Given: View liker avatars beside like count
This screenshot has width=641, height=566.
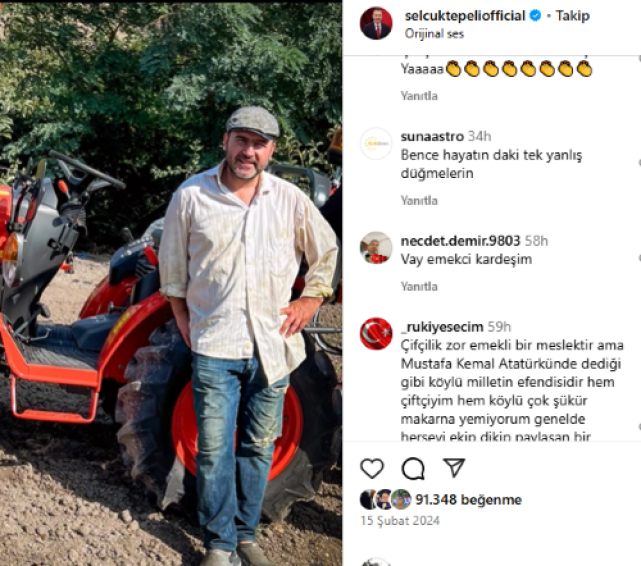Looking at the screenshot, I should 385,499.
